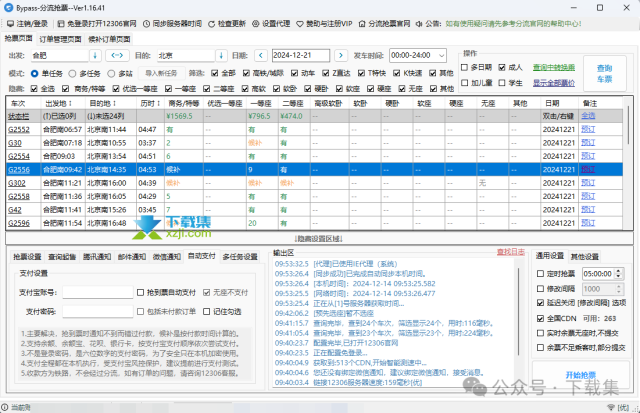
Task: Click the Bypass app icon in title bar
Action: (x=8, y=8)
